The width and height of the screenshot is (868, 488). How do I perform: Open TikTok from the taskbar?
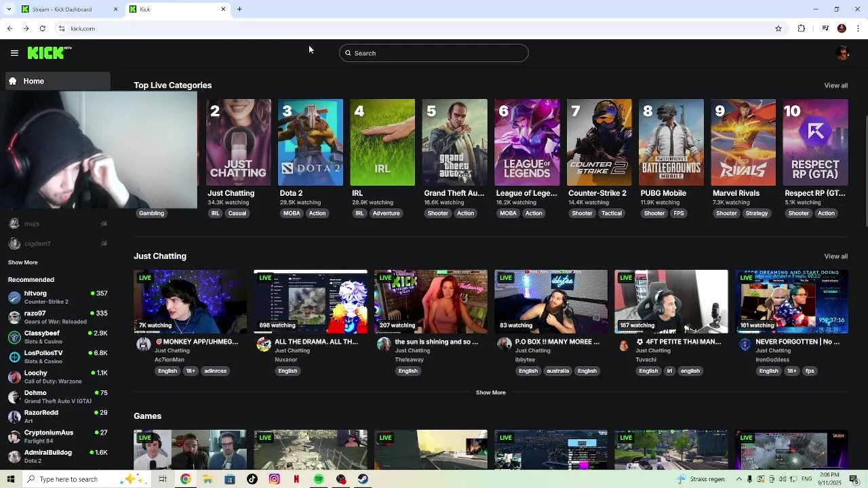pos(252,479)
